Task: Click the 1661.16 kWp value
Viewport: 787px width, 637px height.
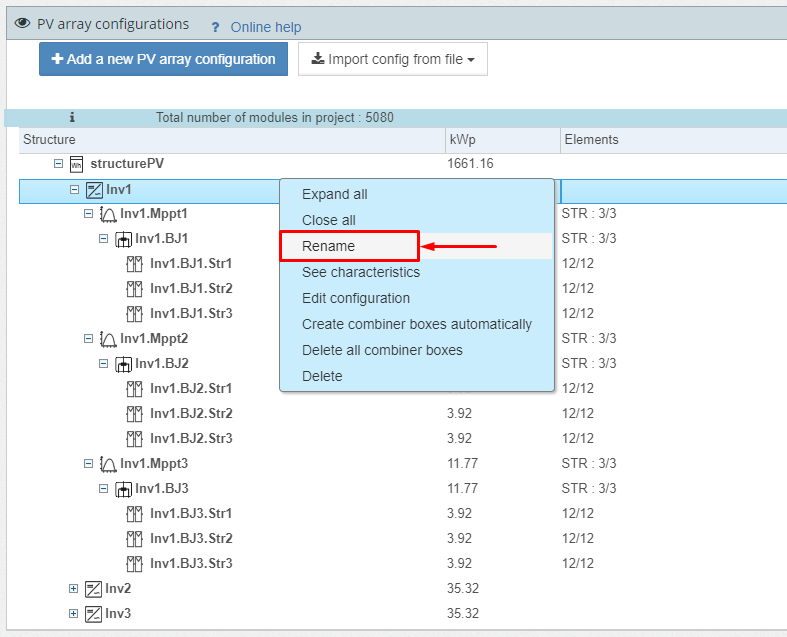Action: point(470,164)
